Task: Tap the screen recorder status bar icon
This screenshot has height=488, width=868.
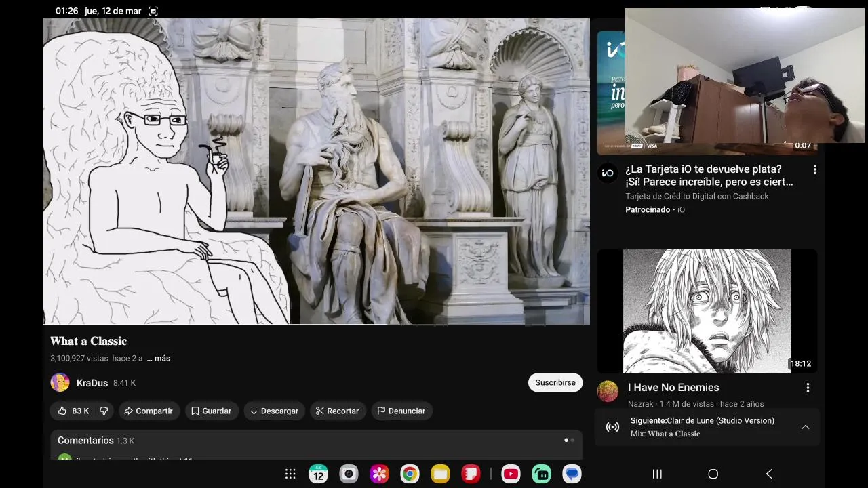Action: tap(153, 11)
